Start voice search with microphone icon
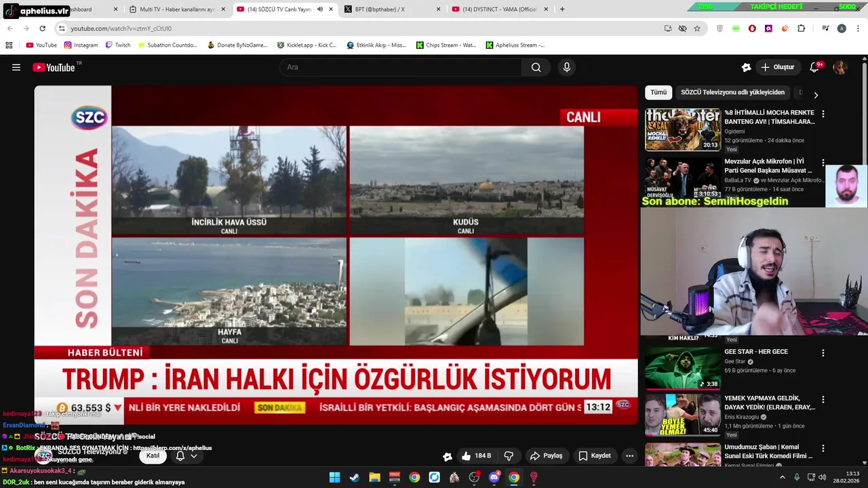The image size is (868, 488). coord(567,67)
